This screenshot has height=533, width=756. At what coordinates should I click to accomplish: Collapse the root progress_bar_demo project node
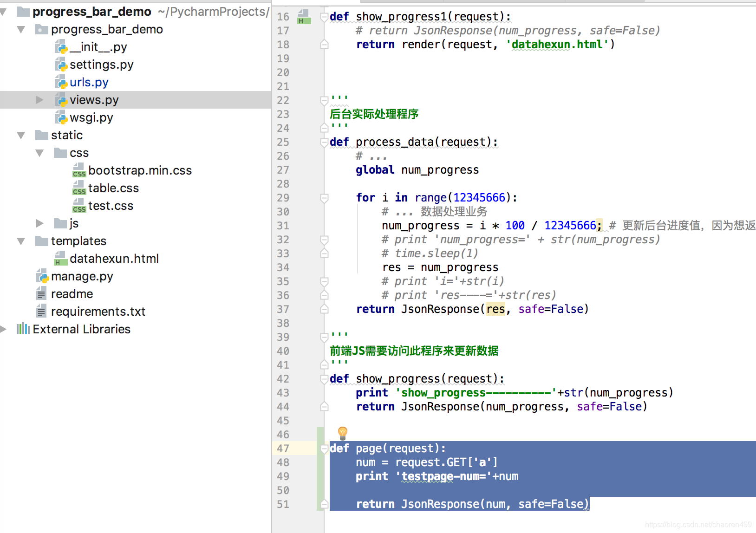pyautogui.click(x=3, y=12)
